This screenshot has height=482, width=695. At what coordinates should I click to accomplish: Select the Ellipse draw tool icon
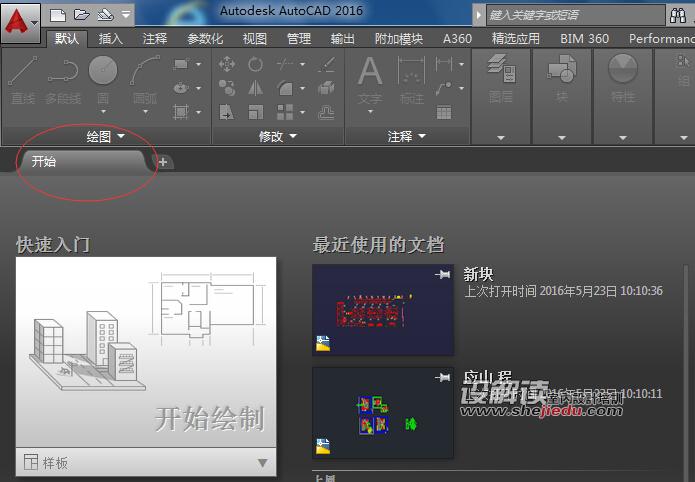pyautogui.click(x=181, y=88)
